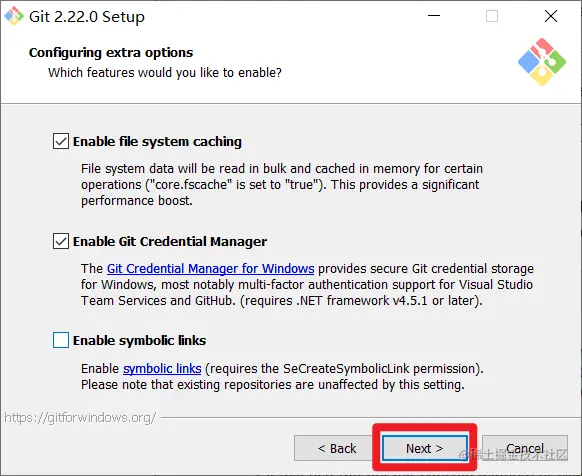582x476 pixels.
Task: Proceed with the Next button
Action: (x=425, y=448)
